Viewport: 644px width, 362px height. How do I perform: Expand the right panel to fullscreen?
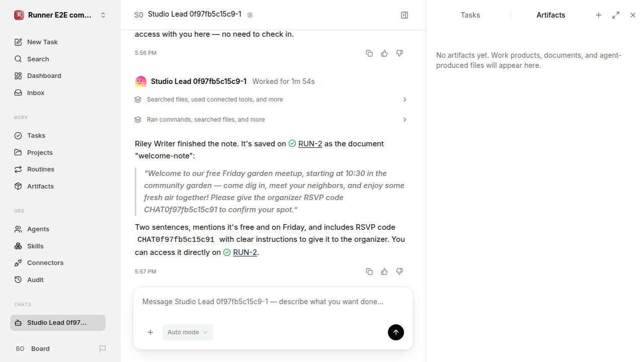(616, 15)
